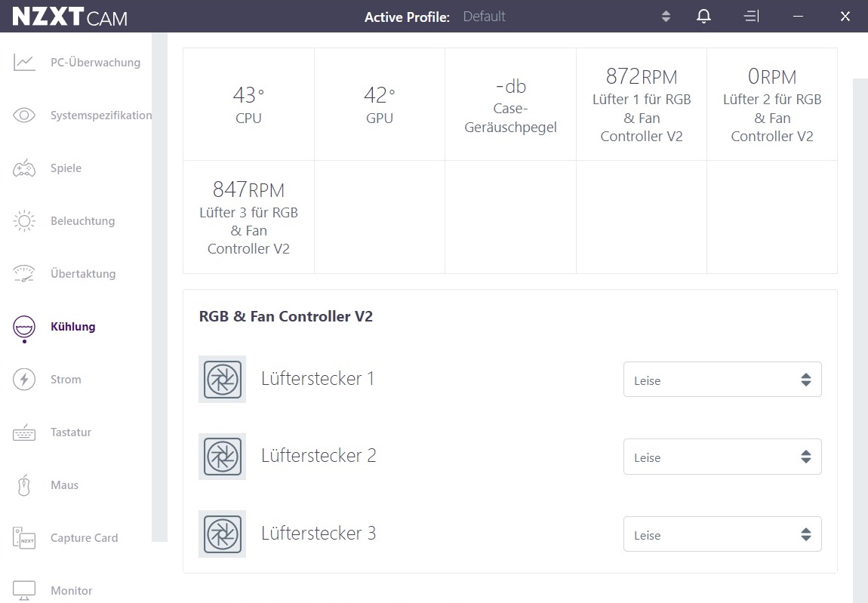Open the Lüfterstecker 1 fan profile dropdown
The image size is (868, 603).
722,380
